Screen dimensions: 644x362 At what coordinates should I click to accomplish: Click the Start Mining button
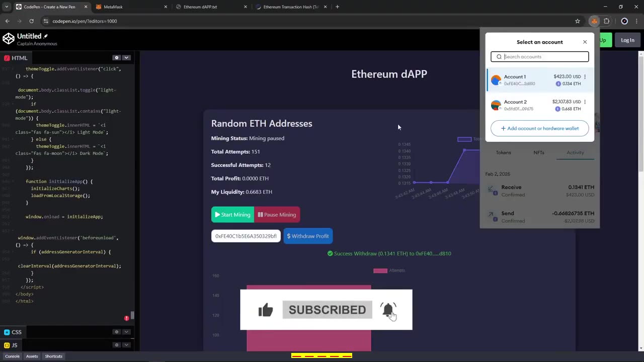[232, 215]
